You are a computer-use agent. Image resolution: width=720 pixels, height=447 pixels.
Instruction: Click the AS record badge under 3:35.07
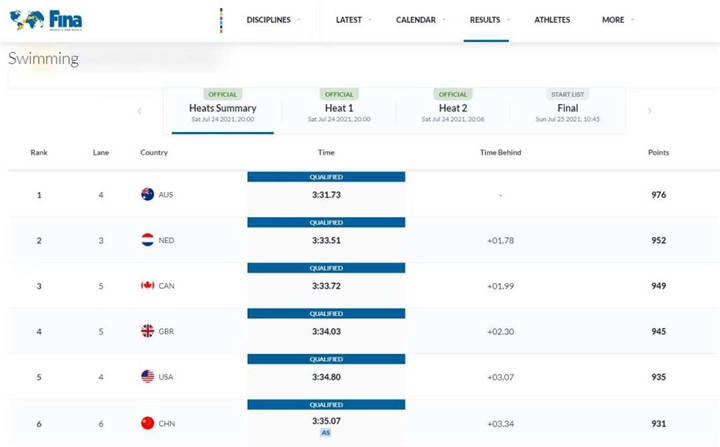click(x=326, y=432)
